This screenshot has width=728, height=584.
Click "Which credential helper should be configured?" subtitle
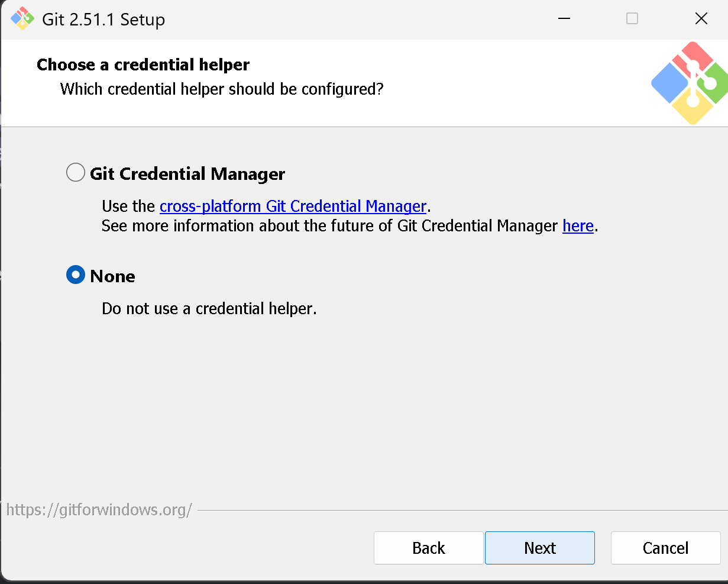pyautogui.click(x=222, y=89)
